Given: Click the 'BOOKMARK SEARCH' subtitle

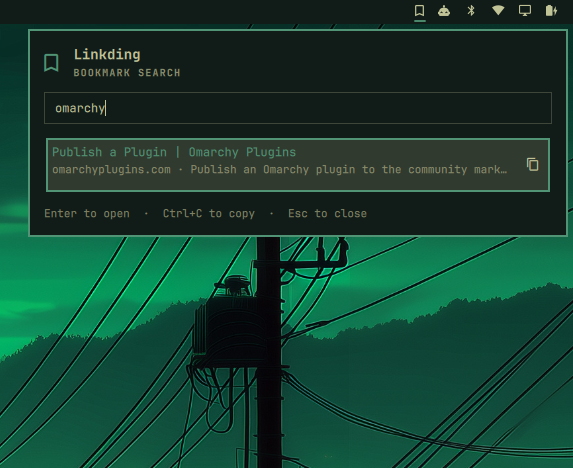Looking at the screenshot, I should (127, 73).
